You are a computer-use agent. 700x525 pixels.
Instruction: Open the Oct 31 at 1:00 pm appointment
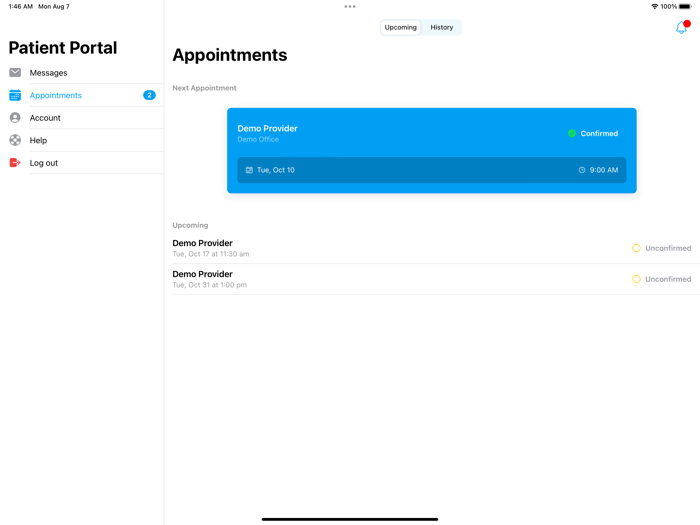pos(436,279)
